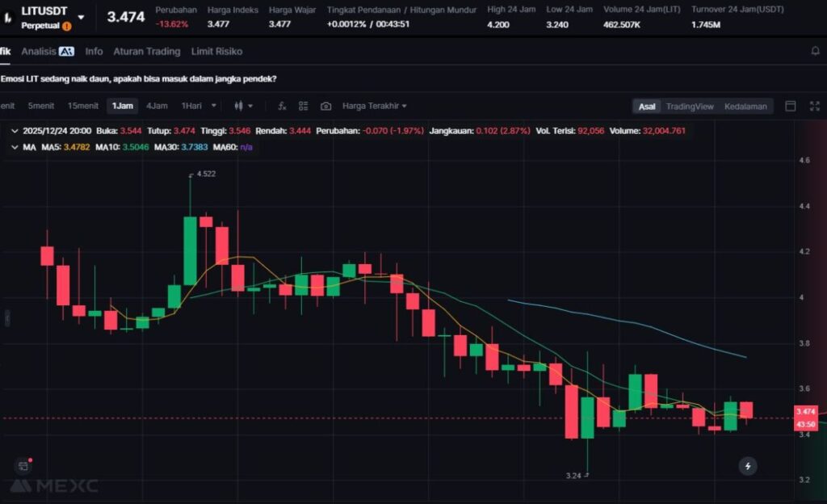Click the notification bell icon
Viewport: 827px width, 504px height.
click(x=815, y=51)
